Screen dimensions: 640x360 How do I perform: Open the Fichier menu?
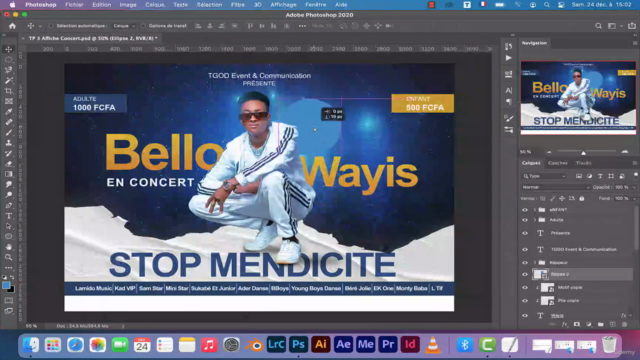pos(74,5)
